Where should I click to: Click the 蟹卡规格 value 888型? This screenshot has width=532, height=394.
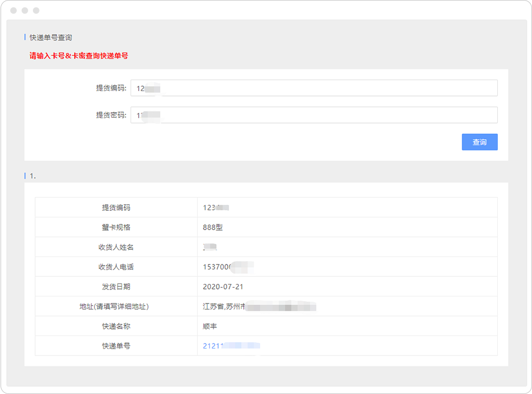coord(213,228)
